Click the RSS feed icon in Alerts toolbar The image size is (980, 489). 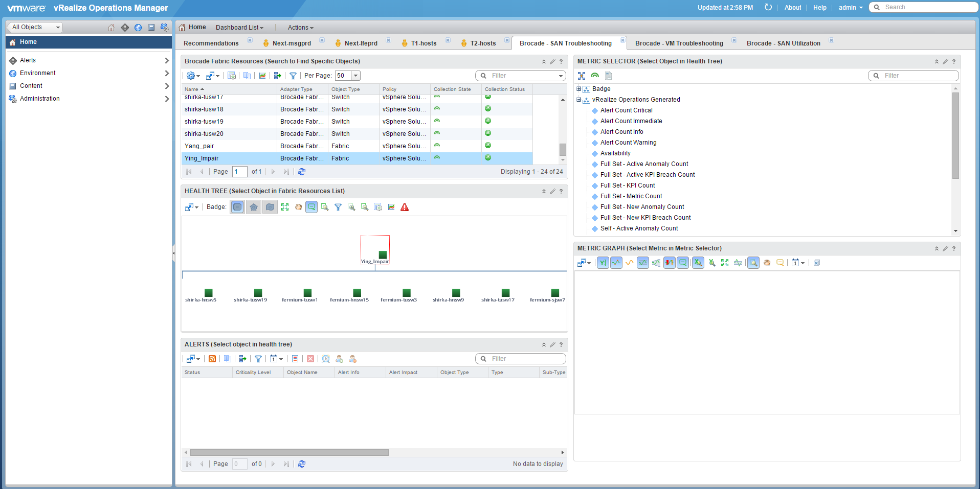[212, 359]
